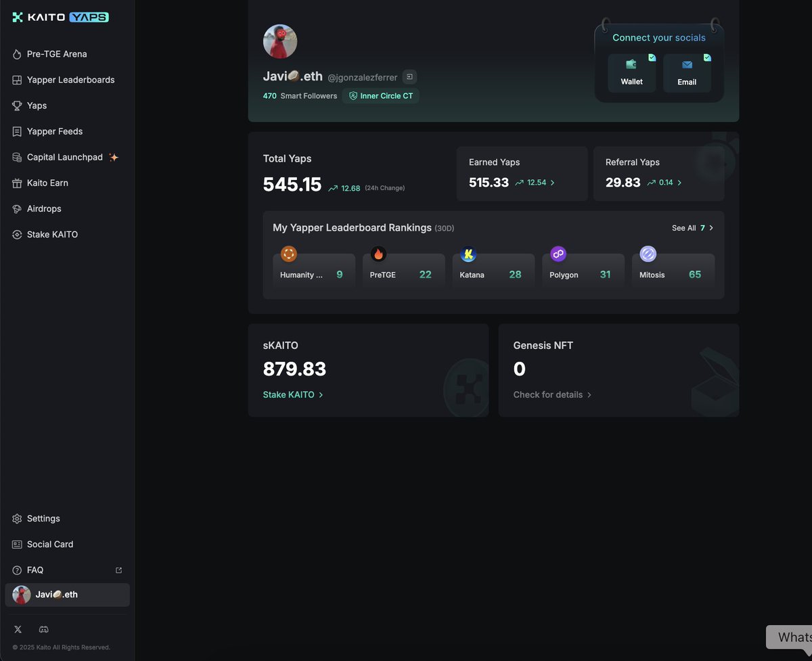Click the sidebar account avatar
812x661 pixels.
point(22,595)
